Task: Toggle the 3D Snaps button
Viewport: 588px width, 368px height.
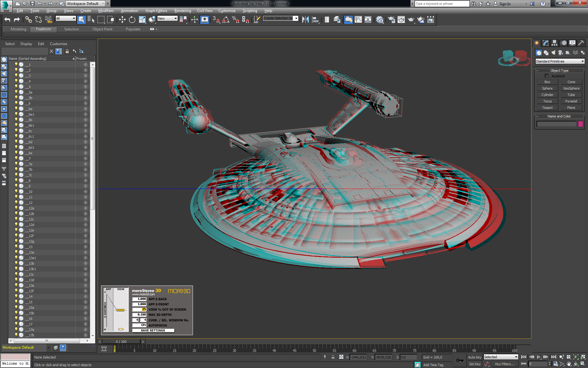Action: [216, 20]
